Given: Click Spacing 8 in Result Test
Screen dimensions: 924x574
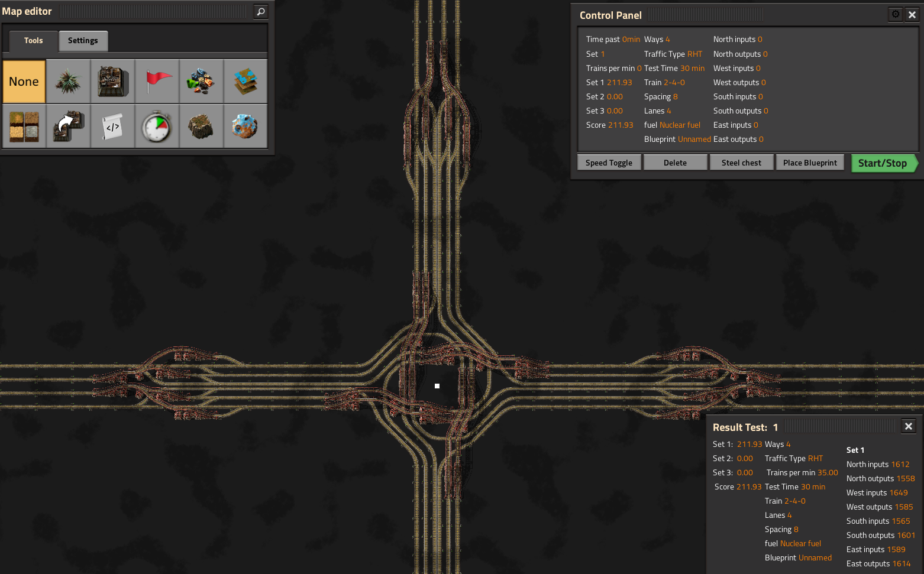Looking at the screenshot, I should [x=781, y=530].
